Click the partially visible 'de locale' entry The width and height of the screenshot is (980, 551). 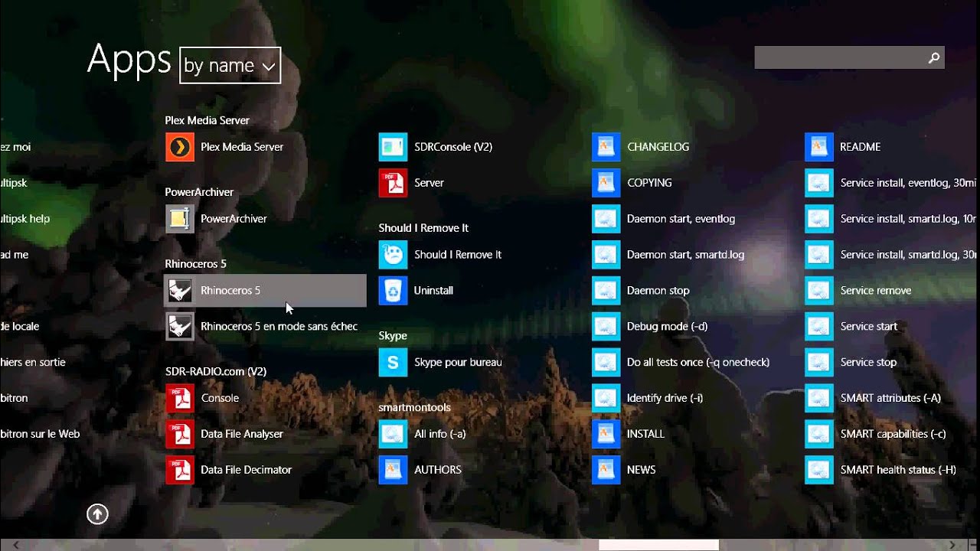pyautogui.click(x=20, y=327)
